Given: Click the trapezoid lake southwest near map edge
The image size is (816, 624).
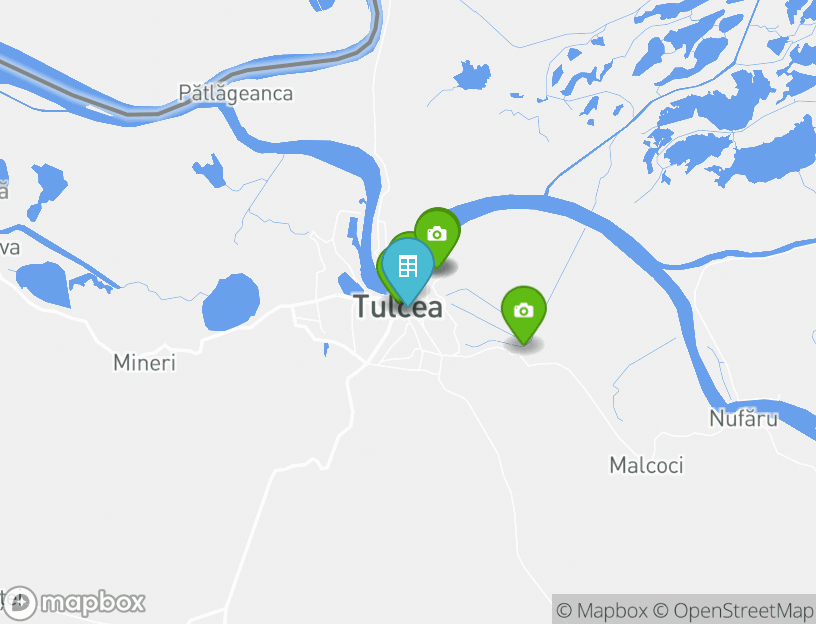Looking at the screenshot, I should point(44,284).
